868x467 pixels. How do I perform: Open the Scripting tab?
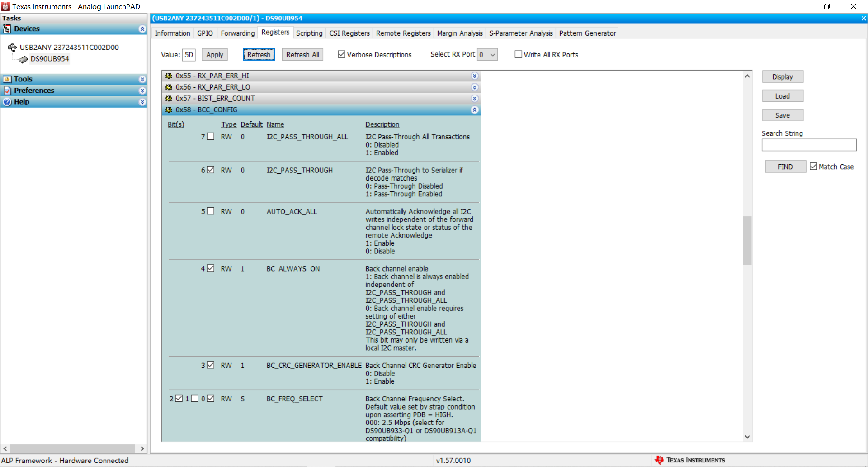pos(309,33)
